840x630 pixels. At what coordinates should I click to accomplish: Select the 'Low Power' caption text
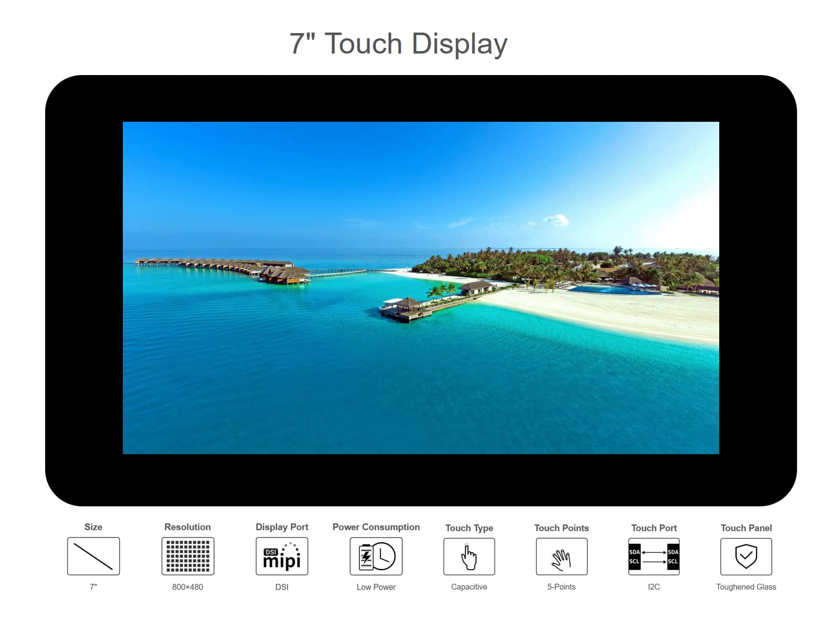(x=376, y=587)
